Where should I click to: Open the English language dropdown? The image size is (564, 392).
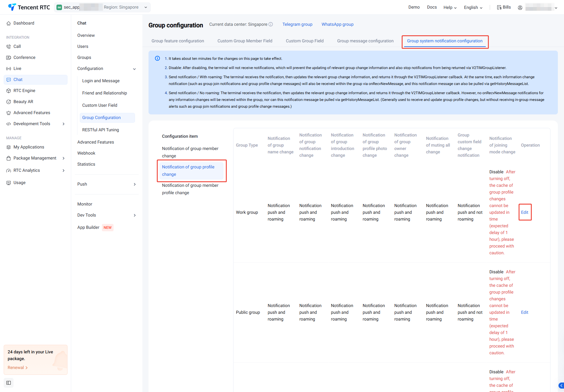(473, 7)
